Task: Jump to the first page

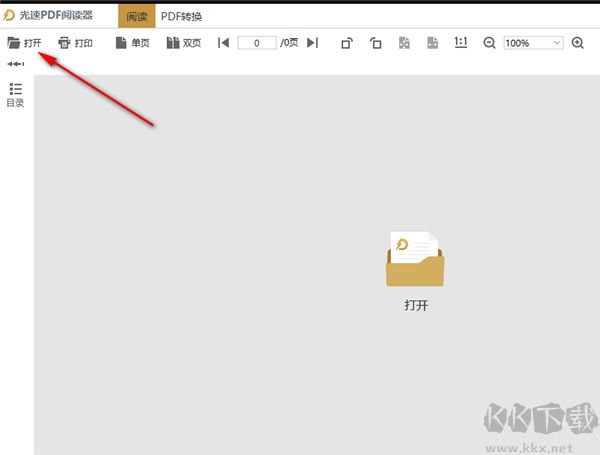Action: pyautogui.click(x=223, y=42)
